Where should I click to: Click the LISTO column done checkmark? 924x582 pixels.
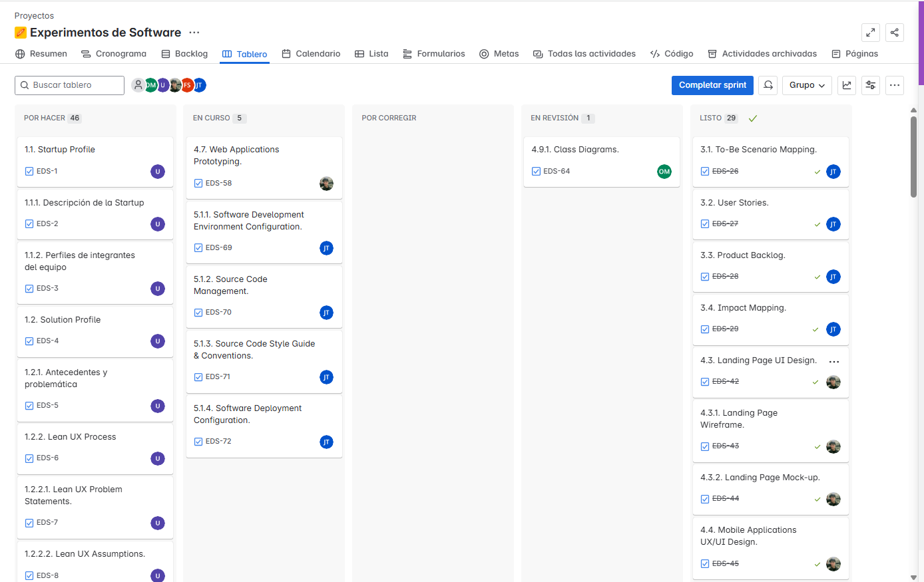753,118
